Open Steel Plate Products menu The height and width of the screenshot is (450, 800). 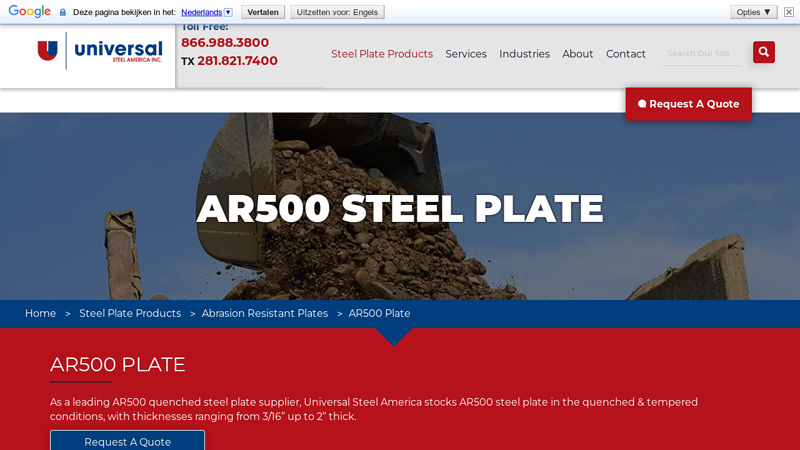coord(382,54)
